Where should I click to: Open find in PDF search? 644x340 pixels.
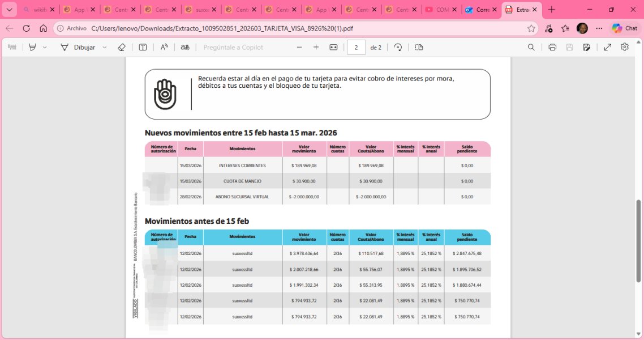tap(531, 47)
